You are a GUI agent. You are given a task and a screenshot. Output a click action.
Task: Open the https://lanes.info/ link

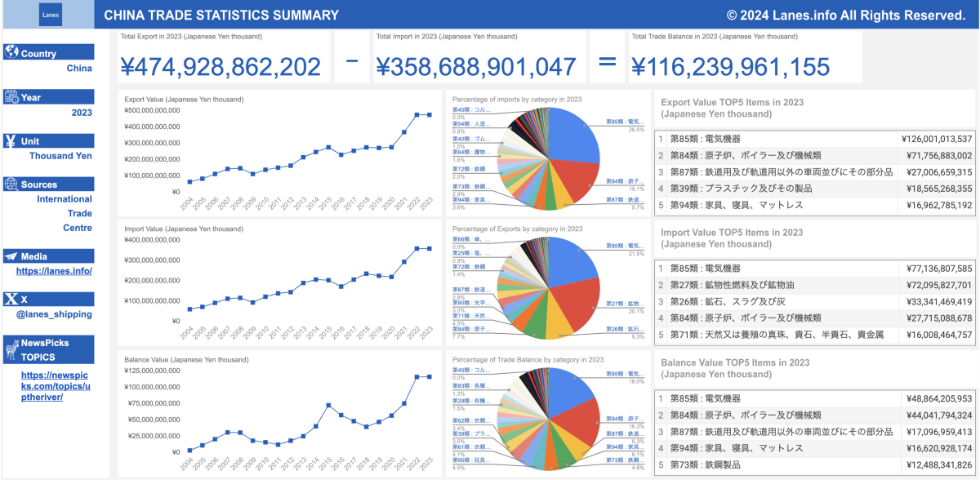click(54, 271)
